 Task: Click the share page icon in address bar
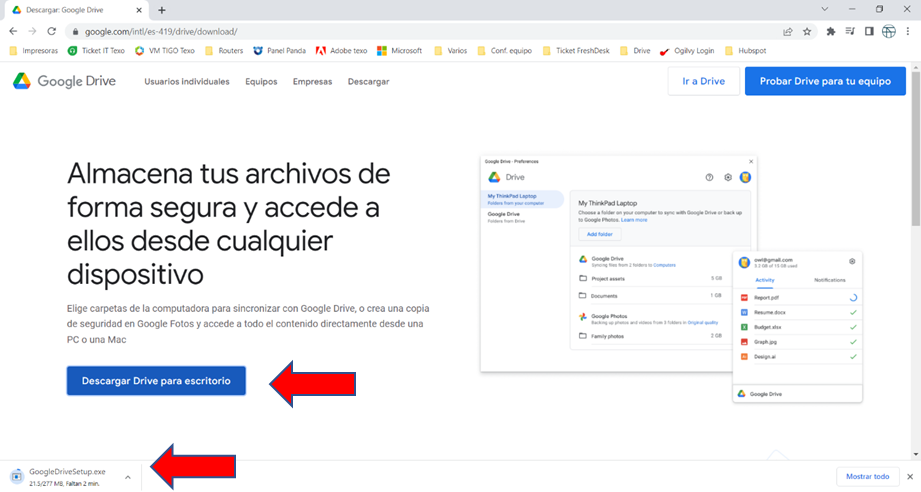pos(788,32)
